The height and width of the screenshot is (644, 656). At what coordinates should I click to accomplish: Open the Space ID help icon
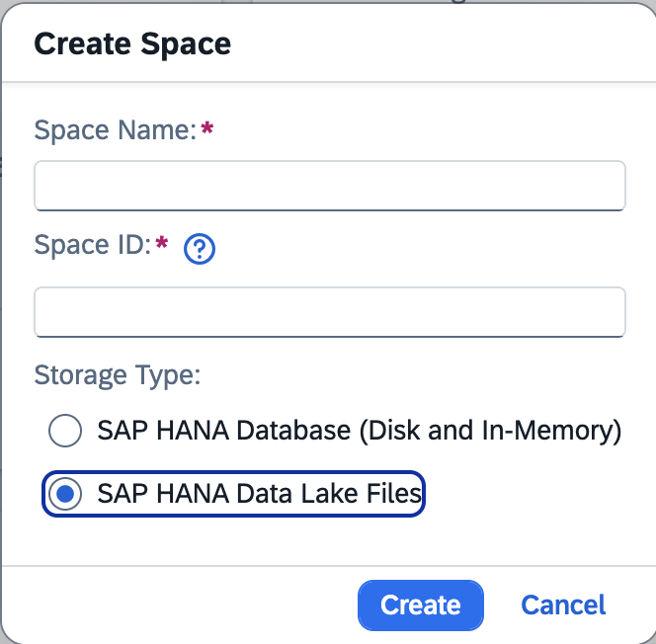pyautogui.click(x=200, y=249)
